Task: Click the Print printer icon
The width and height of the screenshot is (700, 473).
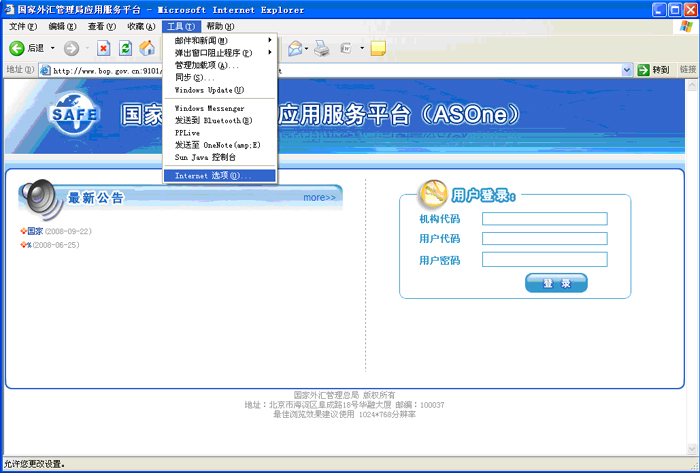Action: (x=321, y=48)
